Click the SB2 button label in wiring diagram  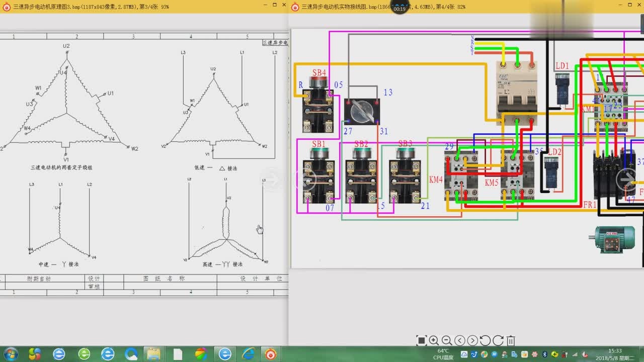pos(361,144)
